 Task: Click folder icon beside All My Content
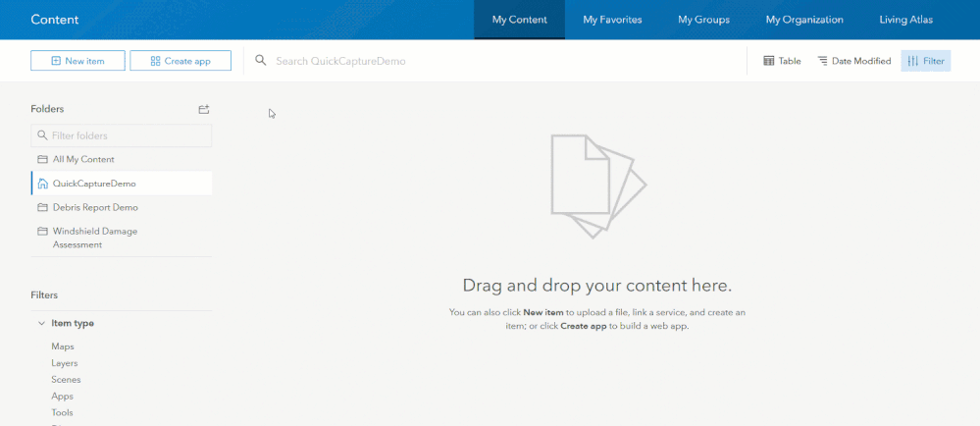pos(42,159)
